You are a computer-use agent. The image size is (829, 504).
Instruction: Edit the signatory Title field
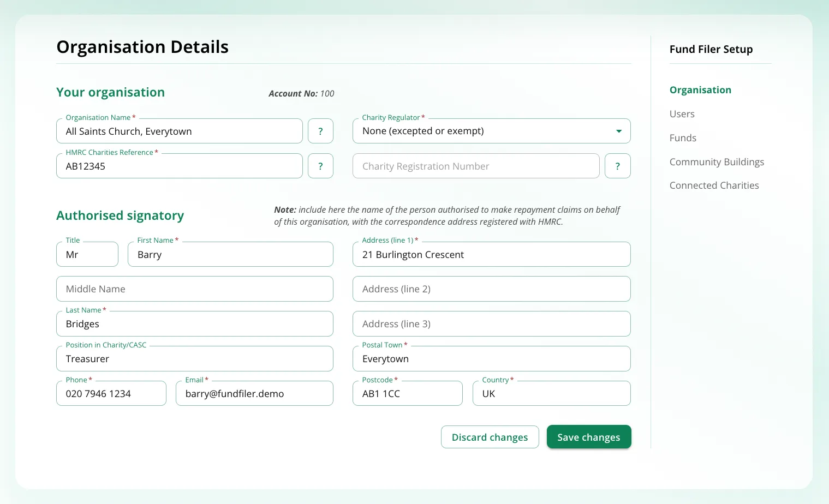(x=87, y=254)
